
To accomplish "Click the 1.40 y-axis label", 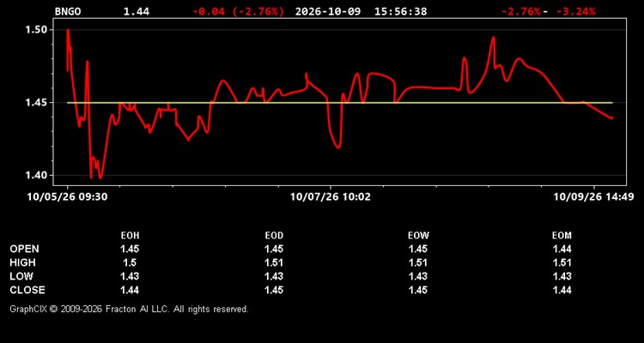I will [38, 176].
